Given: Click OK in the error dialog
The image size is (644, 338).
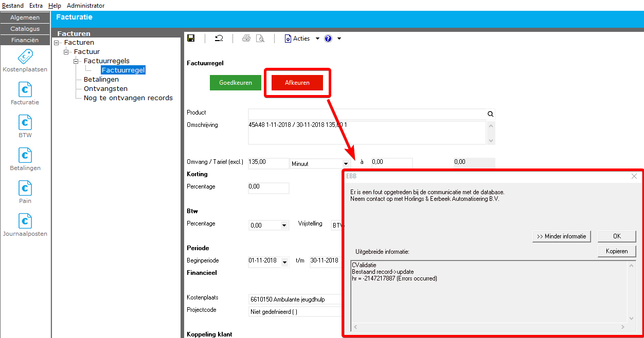Looking at the screenshot, I should coord(617,236).
